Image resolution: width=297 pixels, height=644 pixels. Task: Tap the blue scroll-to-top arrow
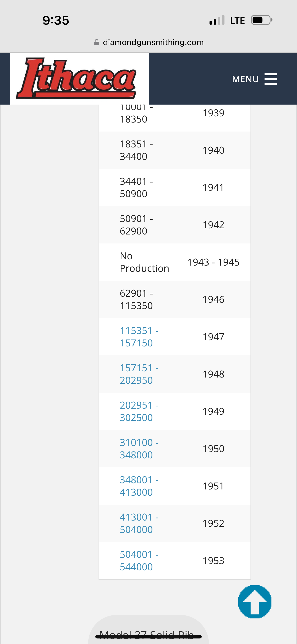click(254, 601)
